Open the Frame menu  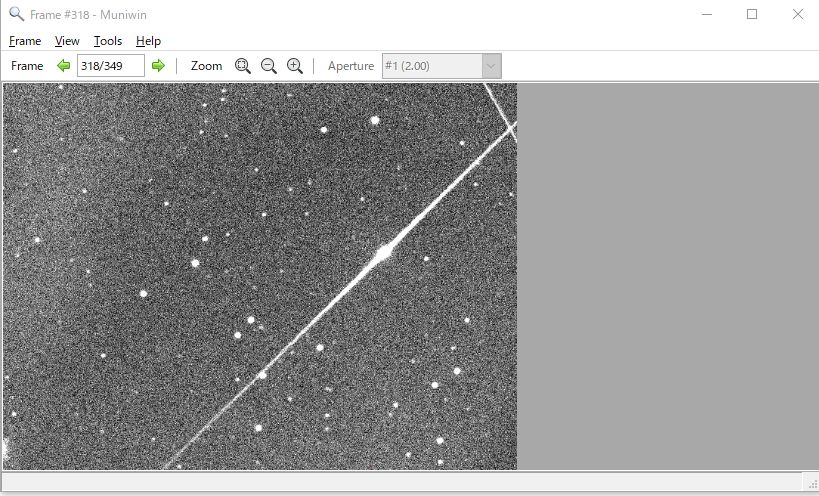tap(25, 41)
